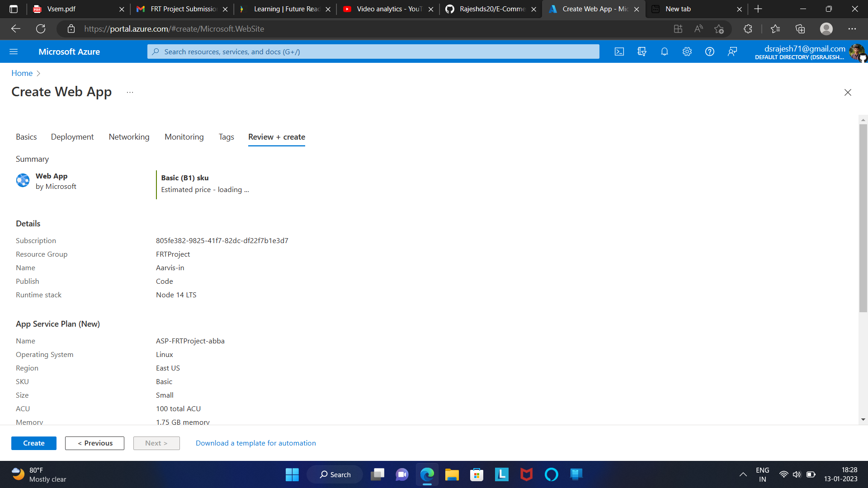Open the Tab actions menu icon
This screenshot has width=868, height=488.
pos(14,9)
